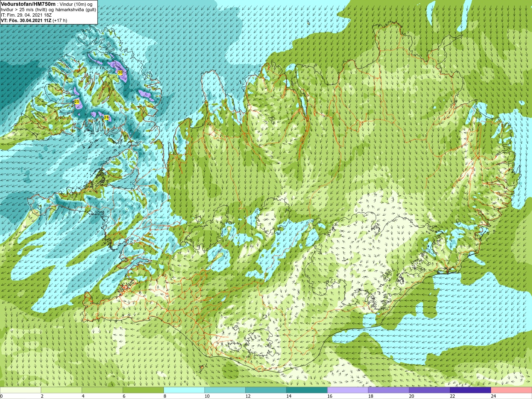Select the 4–6 m/s green legend swatch
The image size is (532, 399).
coord(102,390)
